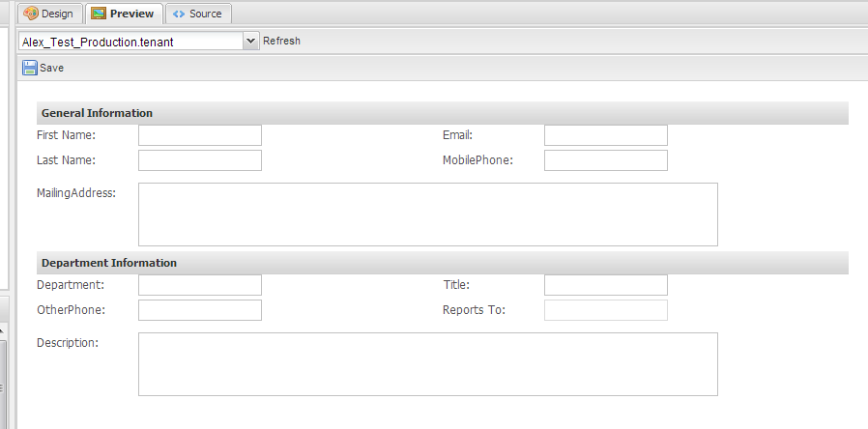This screenshot has height=429, width=868.
Task: Click the Description label
Action: (x=68, y=343)
